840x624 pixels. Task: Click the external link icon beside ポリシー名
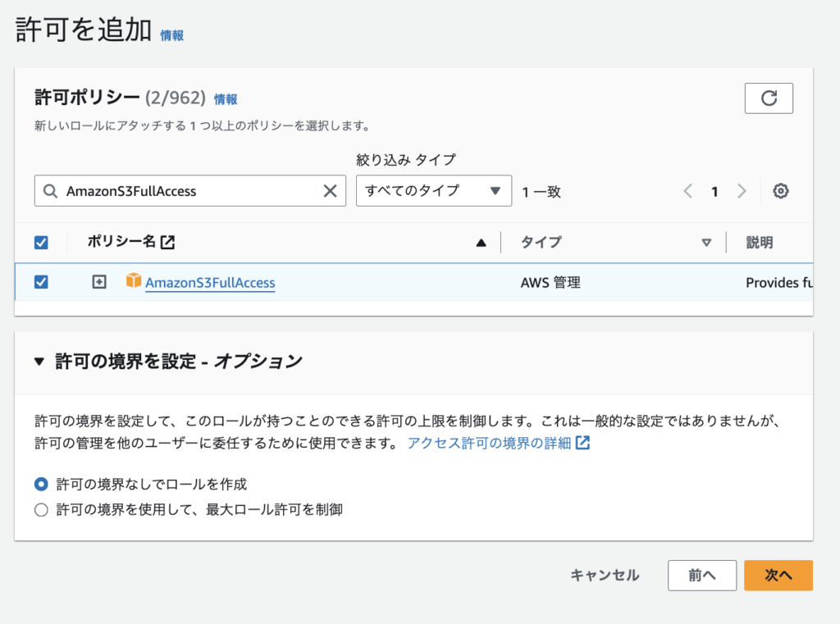click(x=167, y=242)
